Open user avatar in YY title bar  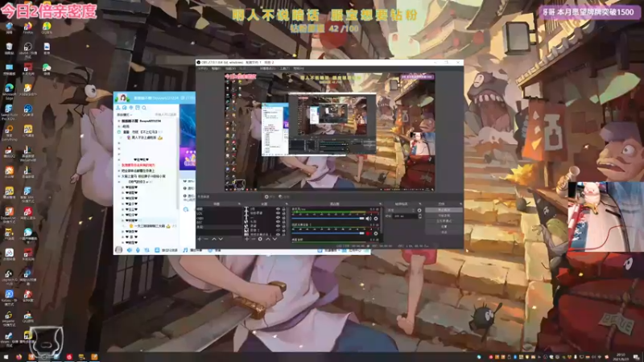(x=123, y=97)
